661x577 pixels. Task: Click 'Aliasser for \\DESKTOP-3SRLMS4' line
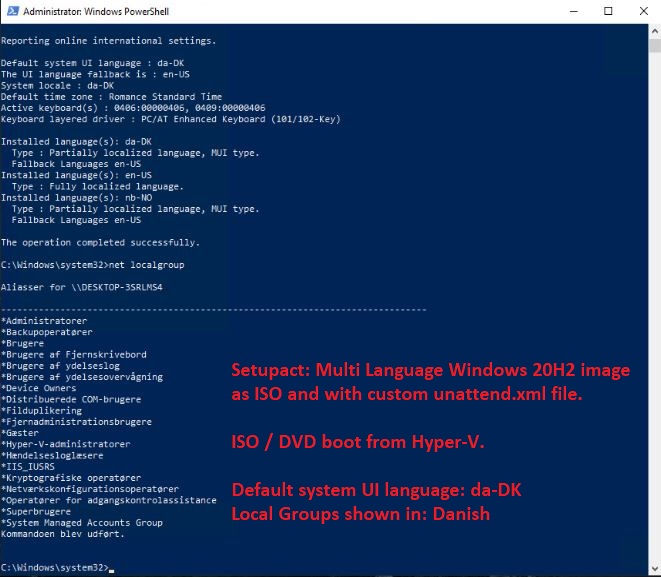(x=82, y=287)
